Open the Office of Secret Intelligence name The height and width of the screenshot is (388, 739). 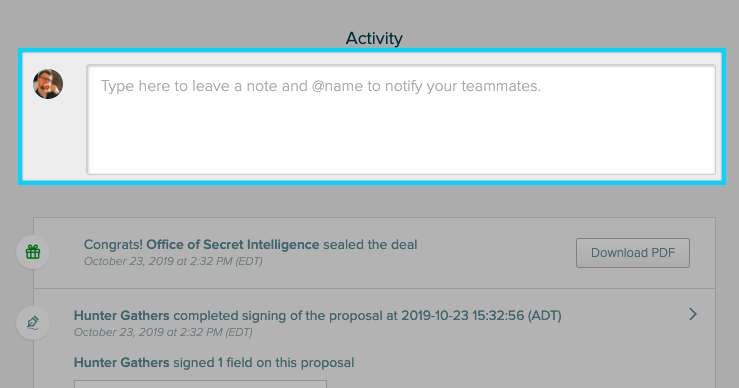233,245
